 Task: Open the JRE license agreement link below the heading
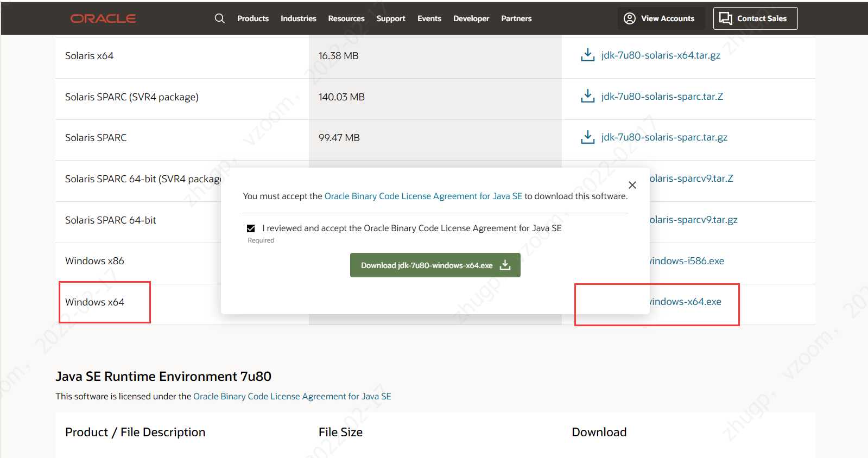pos(292,396)
